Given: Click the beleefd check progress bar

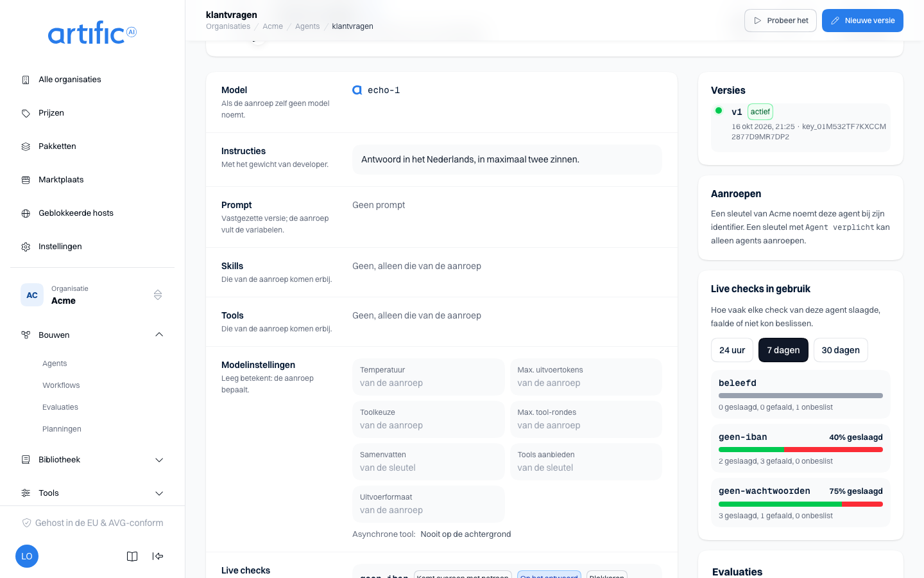Looking at the screenshot, I should pyautogui.click(x=801, y=396).
